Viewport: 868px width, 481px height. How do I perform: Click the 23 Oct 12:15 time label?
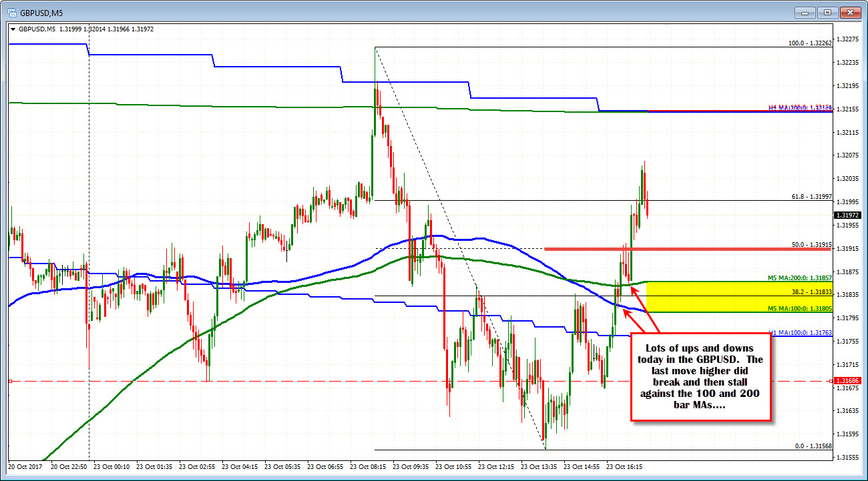tap(497, 467)
